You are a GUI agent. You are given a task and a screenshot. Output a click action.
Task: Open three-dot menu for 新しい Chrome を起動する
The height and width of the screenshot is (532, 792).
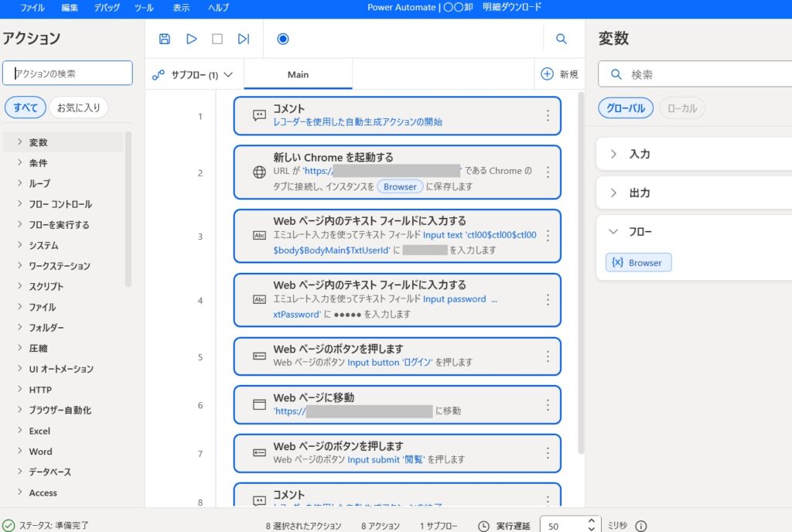coord(548,172)
